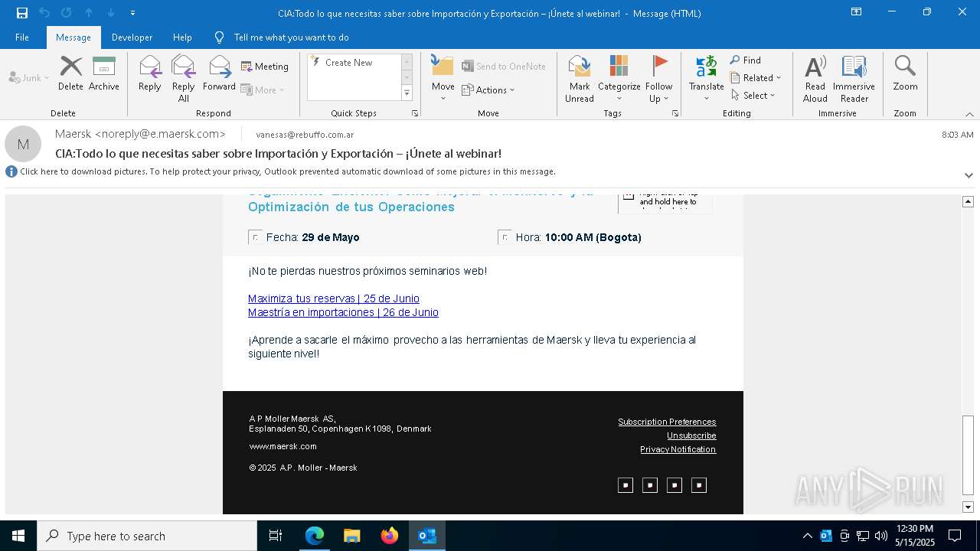The image size is (980, 551).
Task: Archive the message
Action: click(104, 74)
